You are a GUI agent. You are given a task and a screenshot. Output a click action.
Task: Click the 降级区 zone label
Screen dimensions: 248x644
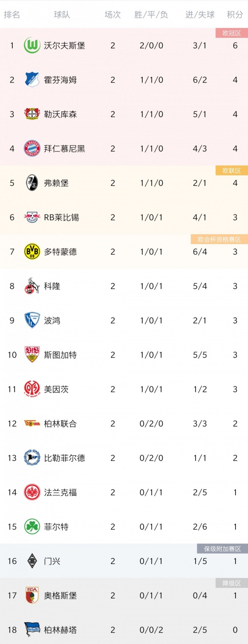coord(231,583)
